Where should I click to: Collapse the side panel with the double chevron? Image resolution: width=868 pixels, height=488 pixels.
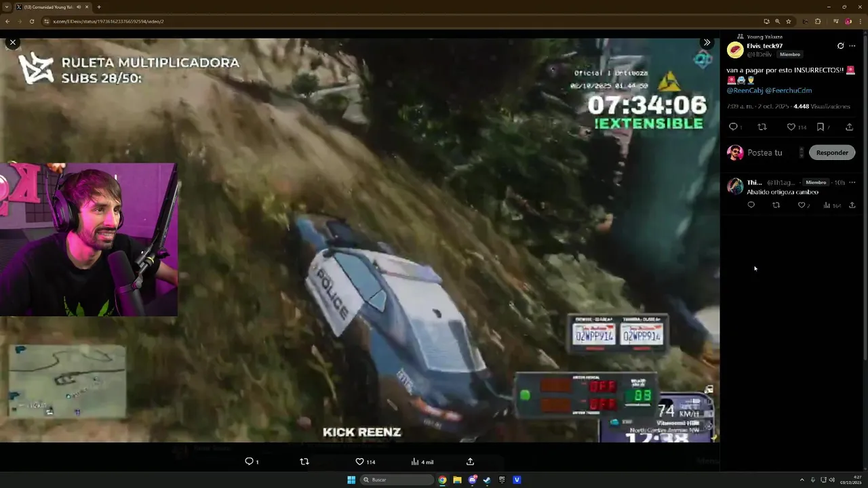pyautogui.click(x=707, y=42)
